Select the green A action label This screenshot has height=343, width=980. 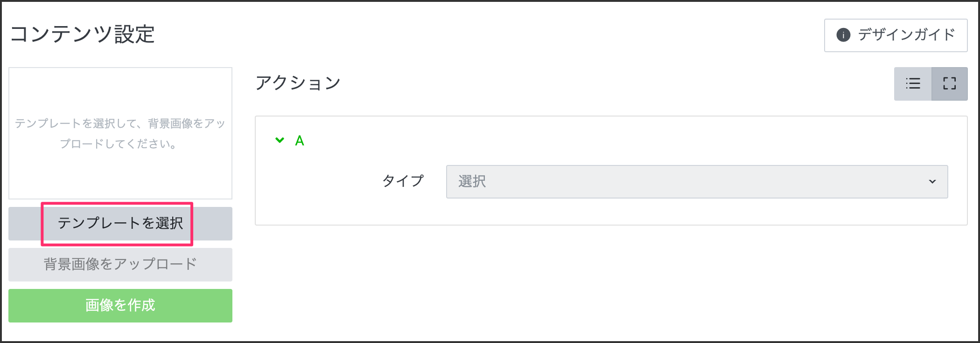300,141
